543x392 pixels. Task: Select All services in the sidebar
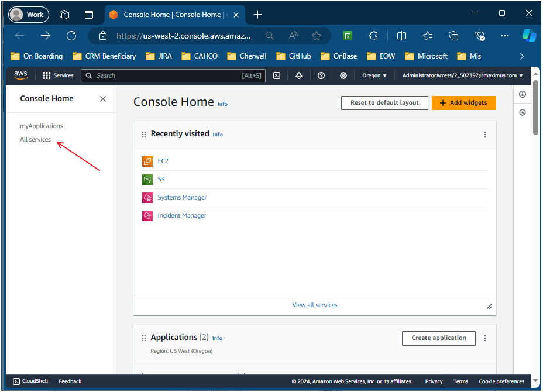tap(36, 140)
